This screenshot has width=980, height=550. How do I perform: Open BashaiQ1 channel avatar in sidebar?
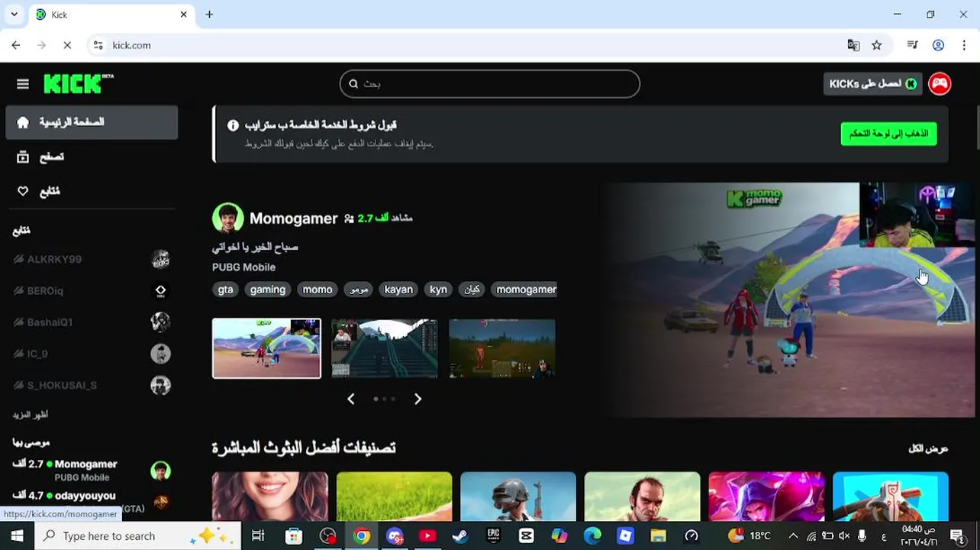point(160,322)
